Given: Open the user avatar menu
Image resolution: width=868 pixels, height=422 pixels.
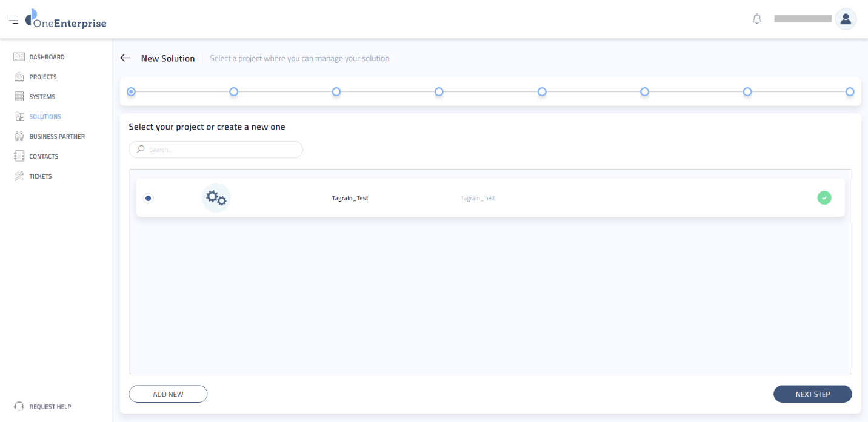Looking at the screenshot, I should 846,19.
